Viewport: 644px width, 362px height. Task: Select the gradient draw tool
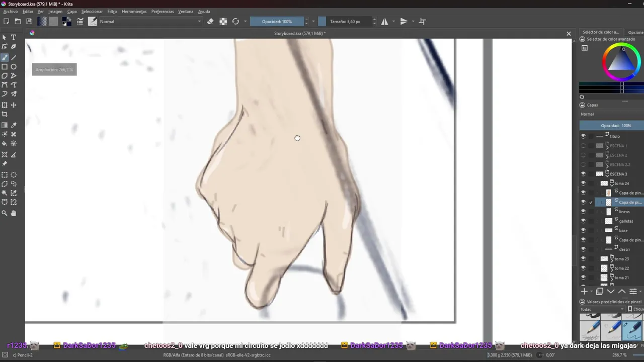5,125
